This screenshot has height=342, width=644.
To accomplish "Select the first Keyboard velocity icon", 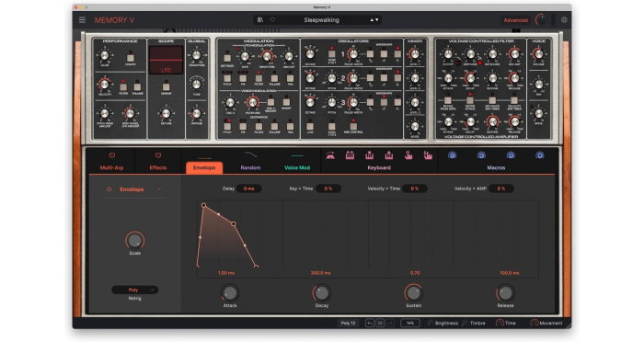I will 329,155.
